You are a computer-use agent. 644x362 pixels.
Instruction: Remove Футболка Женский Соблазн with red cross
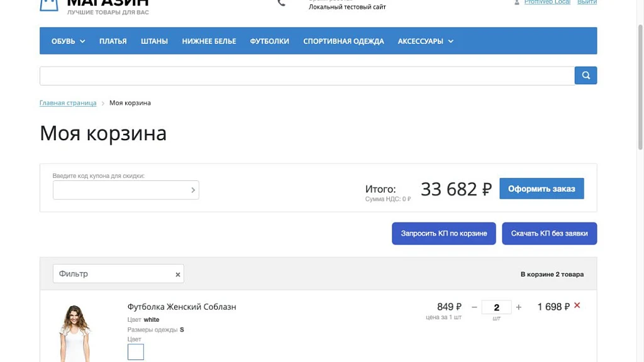(577, 305)
